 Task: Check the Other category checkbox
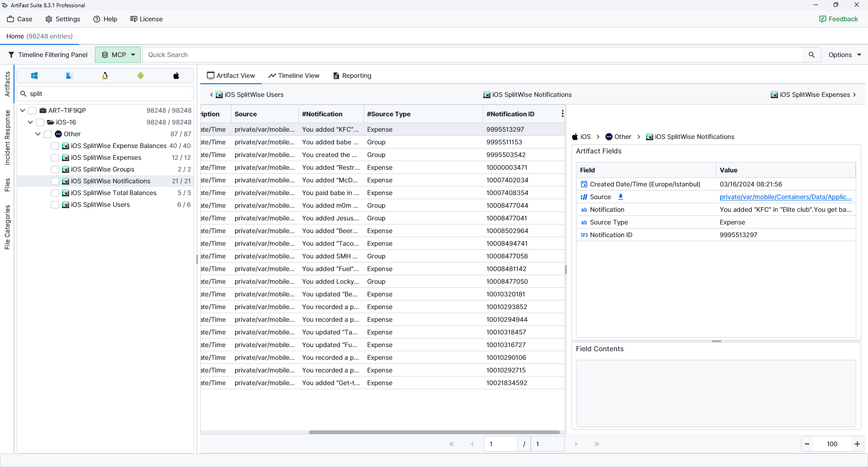(47, 134)
